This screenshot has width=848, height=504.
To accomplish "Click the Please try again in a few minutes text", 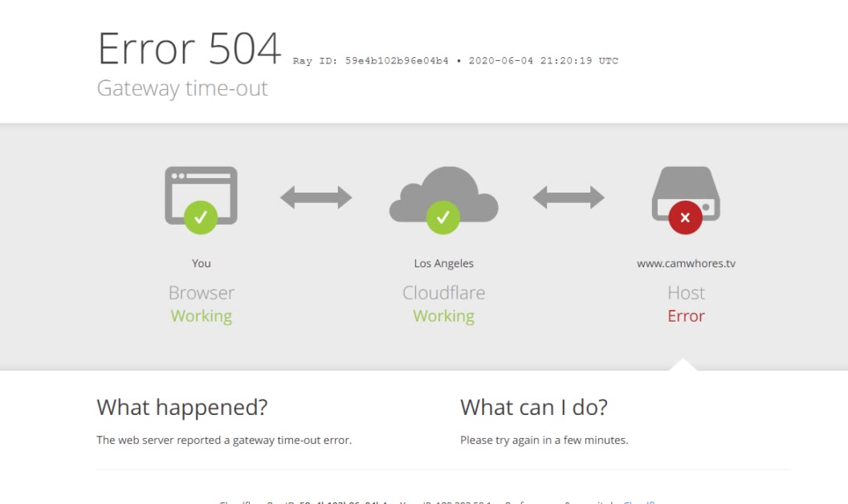I will 544,440.
